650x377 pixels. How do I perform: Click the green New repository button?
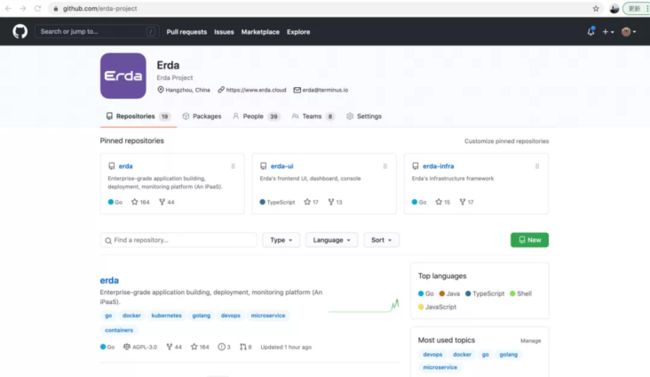[529, 240]
